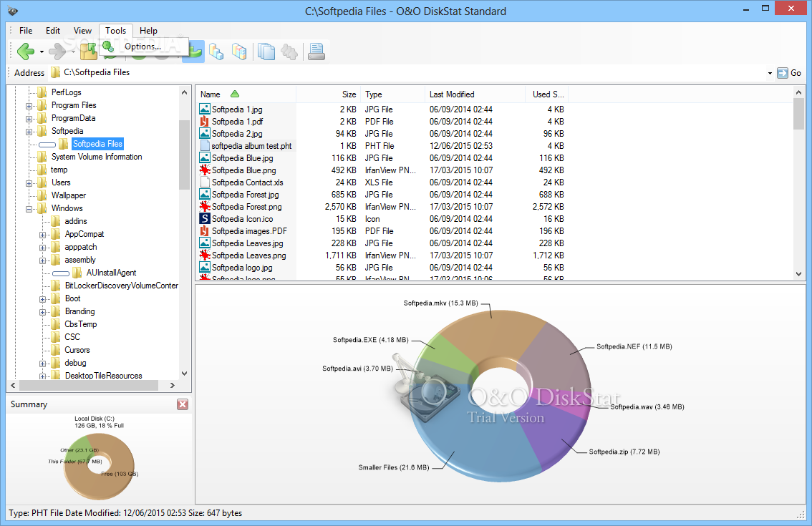
Task: Click the S icon of Softpedia Icon.ico
Action: [205, 218]
